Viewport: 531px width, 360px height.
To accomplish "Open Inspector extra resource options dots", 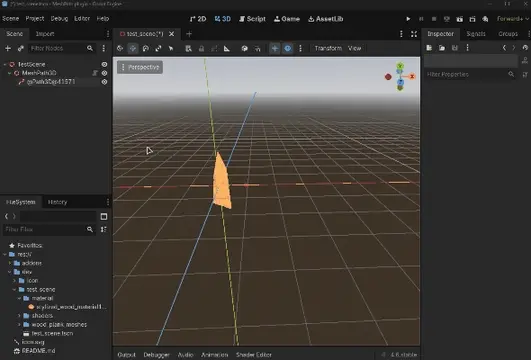I will (467, 48).
